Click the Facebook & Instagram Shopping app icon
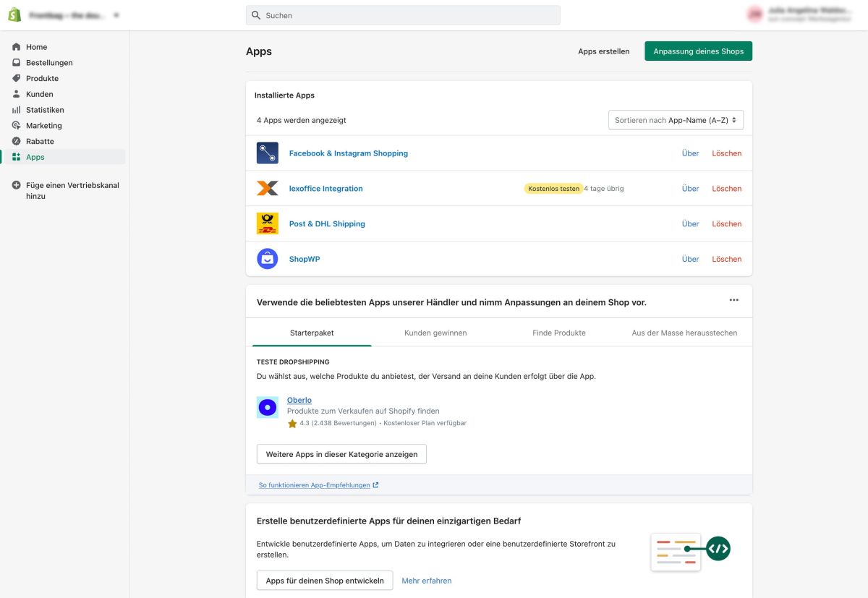Image resolution: width=868 pixels, height=598 pixels. (268, 153)
